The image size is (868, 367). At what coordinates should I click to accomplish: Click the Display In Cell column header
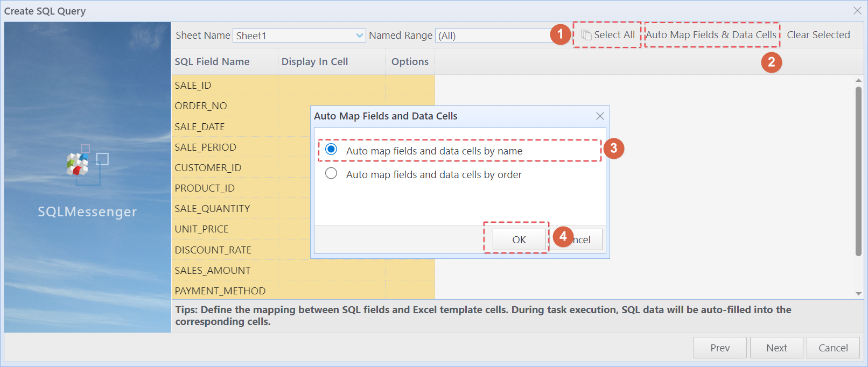(x=332, y=62)
